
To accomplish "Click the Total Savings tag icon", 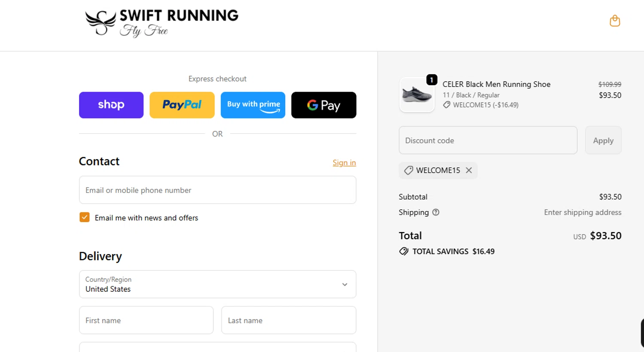I will [404, 251].
